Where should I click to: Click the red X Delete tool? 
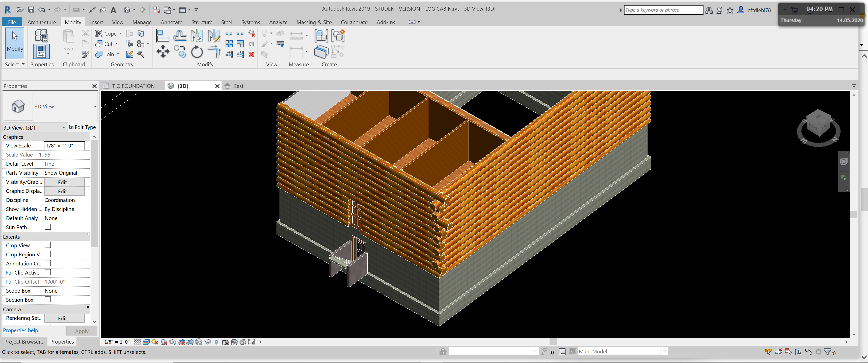(x=251, y=54)
